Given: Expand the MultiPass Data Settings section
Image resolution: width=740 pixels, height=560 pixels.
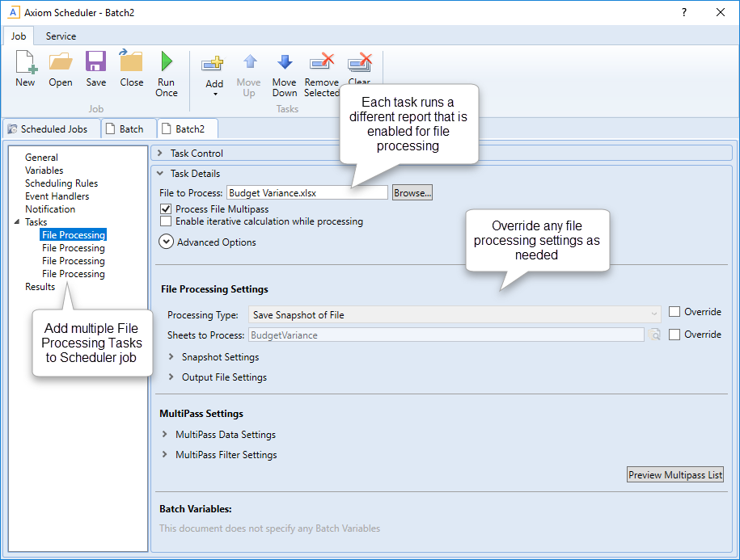Looking at the screenshot, I should point(165,435).
